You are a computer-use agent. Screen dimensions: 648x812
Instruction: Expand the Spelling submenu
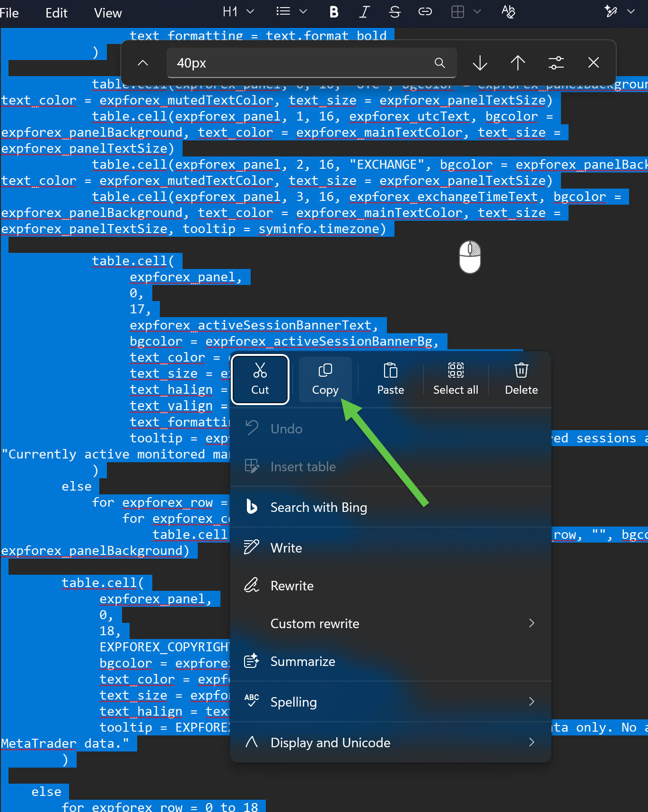click(x=391, y=702)
